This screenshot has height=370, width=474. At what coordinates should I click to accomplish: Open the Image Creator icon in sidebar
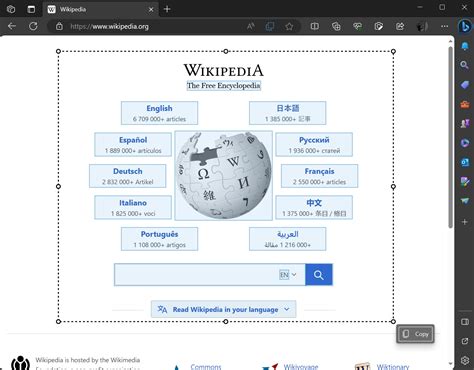[465, 182]
